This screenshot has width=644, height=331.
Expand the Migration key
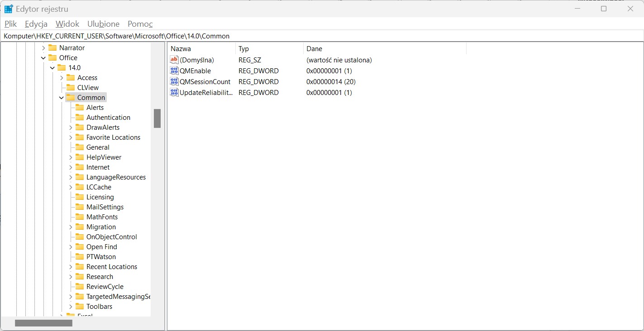click(x=71, y=227)
